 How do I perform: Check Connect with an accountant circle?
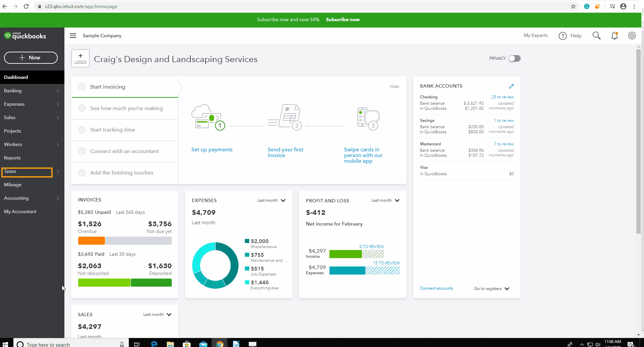(x=82, y=151)
